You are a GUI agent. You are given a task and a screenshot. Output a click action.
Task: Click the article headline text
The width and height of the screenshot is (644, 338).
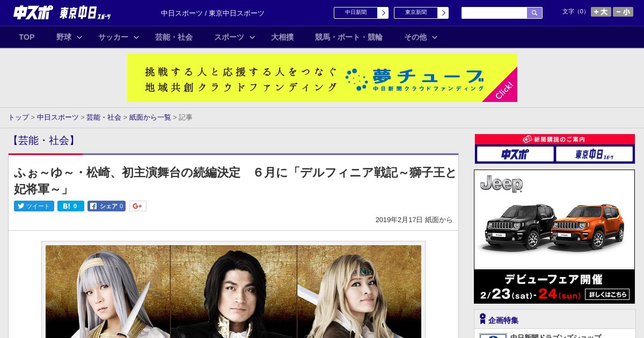pyautogui.click(x=235, y=181)
